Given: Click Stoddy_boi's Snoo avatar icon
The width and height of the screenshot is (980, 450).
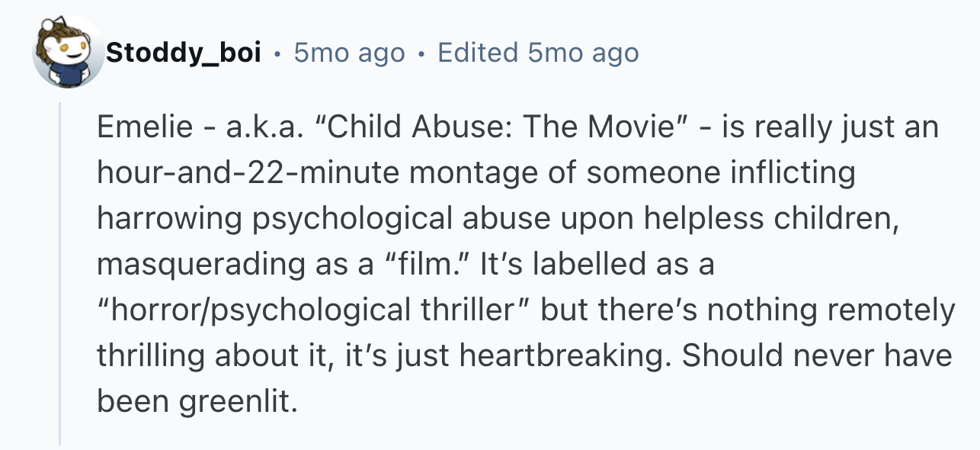Looking at the screenshot, I should point(69,52).
